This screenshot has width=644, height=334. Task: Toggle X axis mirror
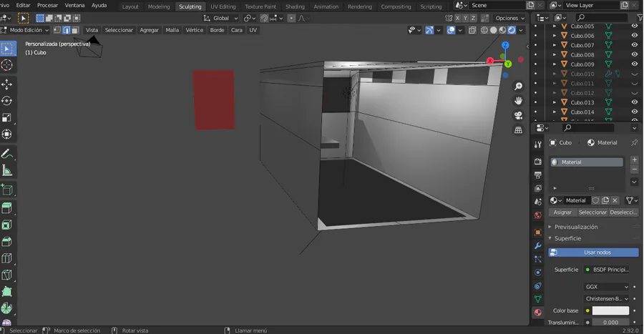(457, 18)
